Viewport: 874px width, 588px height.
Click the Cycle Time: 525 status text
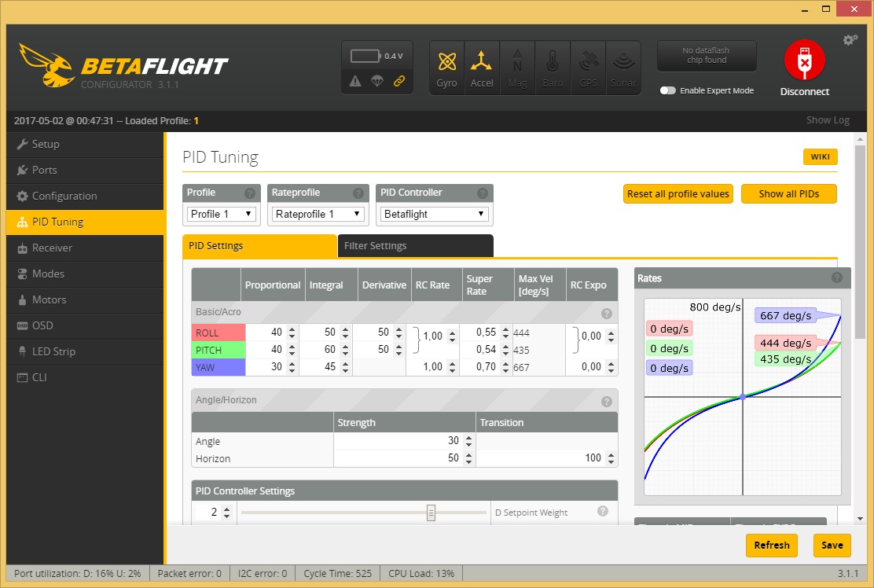337,574
